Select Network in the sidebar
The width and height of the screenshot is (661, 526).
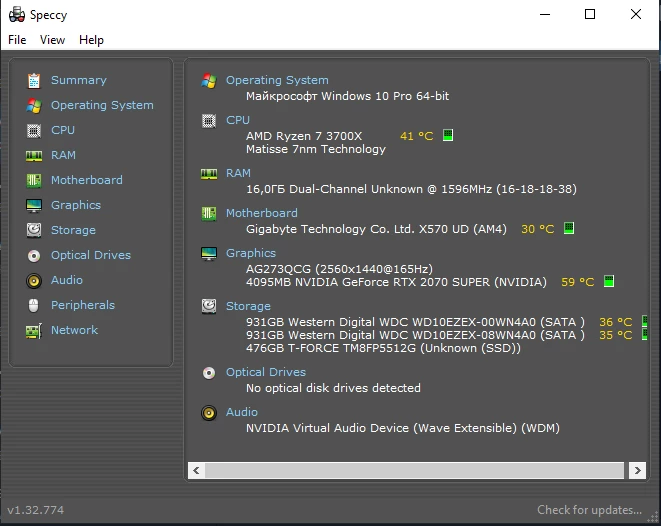(x=74, y=330)
